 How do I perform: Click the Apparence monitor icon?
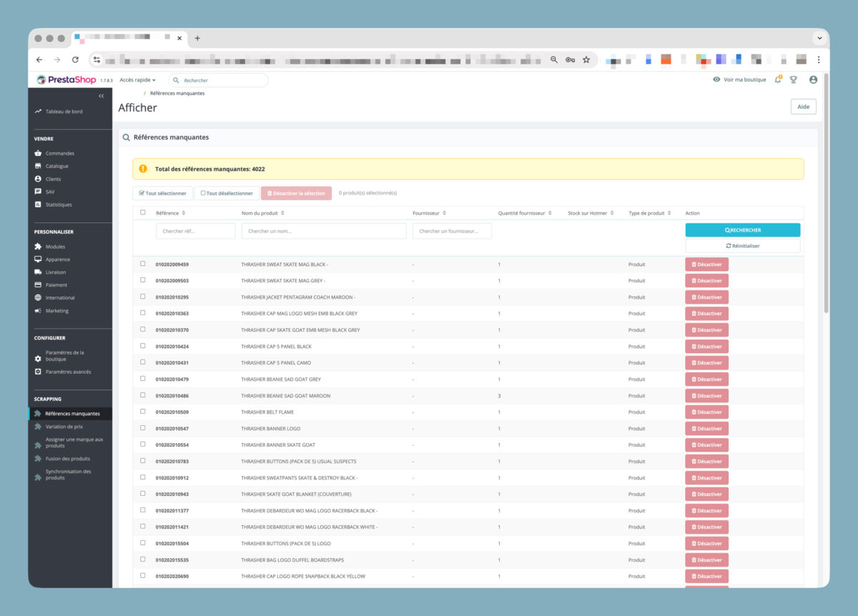click(x=38, y=259)
